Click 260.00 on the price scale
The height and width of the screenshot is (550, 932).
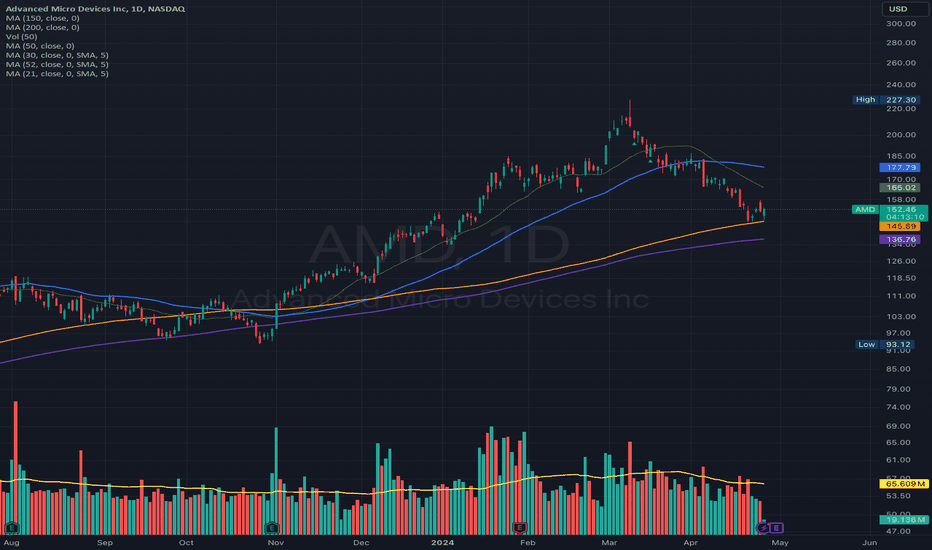coord(901,63)
